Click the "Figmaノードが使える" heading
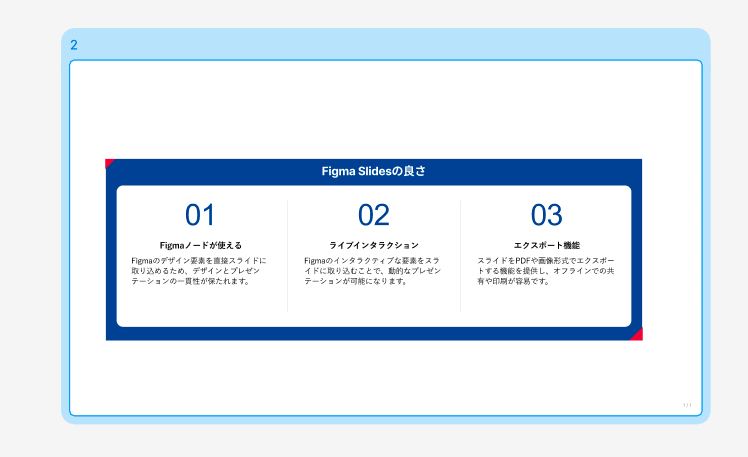This screenshot has height=457, width=748. coord(200,245)
